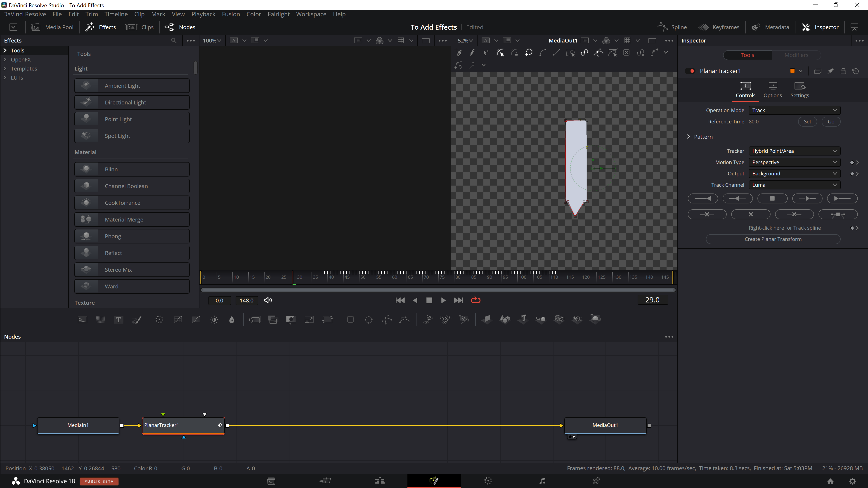Click Create Planar Transform
868x488 pixels.
(773, 239)
